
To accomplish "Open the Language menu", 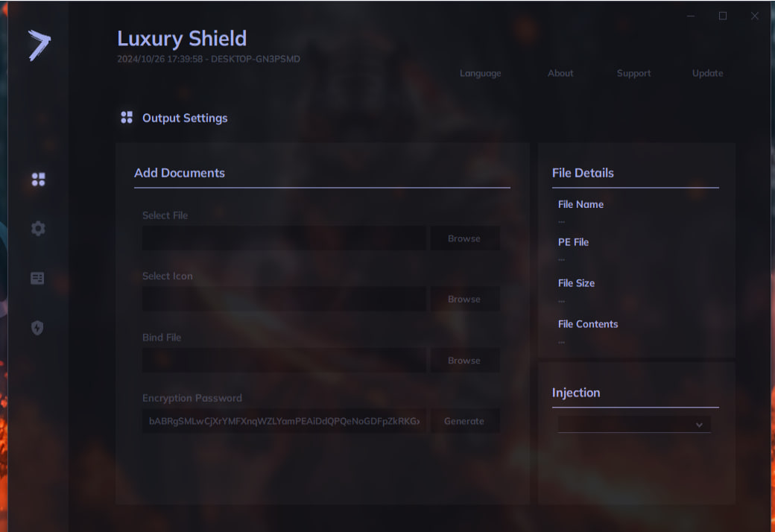I will pos(480,73).
